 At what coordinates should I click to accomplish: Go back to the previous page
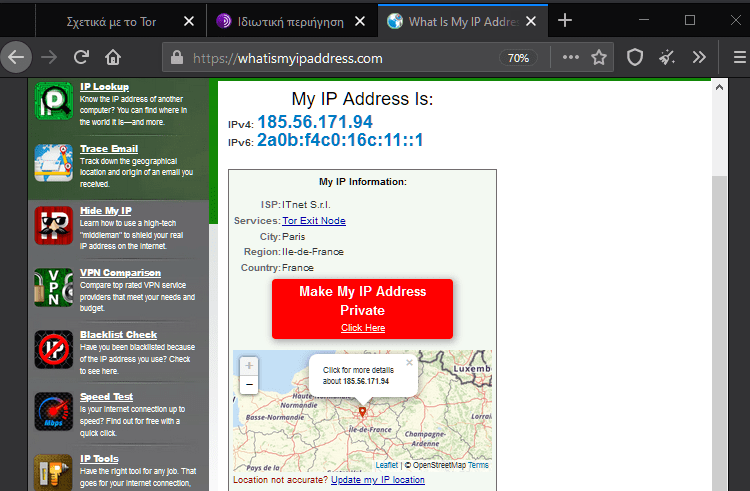[16, 57]
